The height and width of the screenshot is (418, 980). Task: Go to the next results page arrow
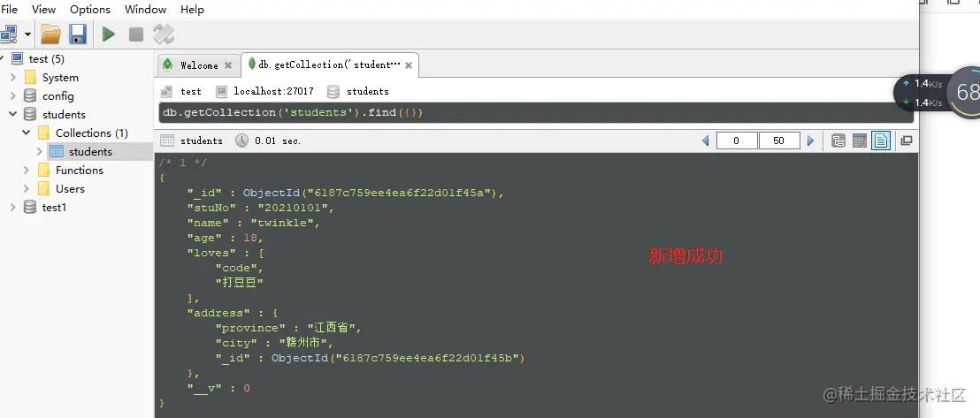coord(811,141)
